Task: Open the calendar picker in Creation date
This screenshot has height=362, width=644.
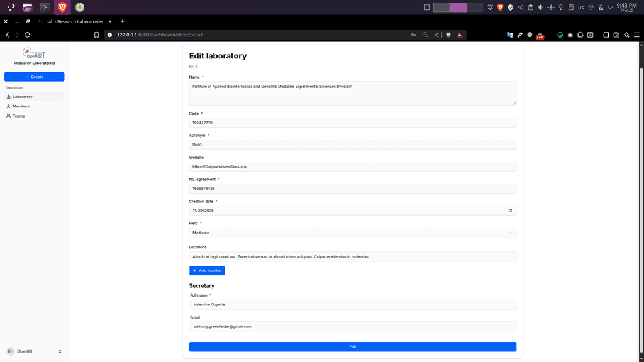Action: 510,210
